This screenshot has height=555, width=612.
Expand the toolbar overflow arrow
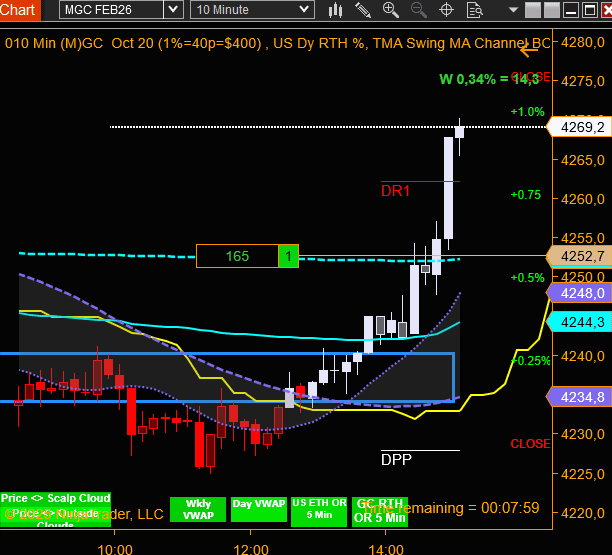tap(514, 10)
